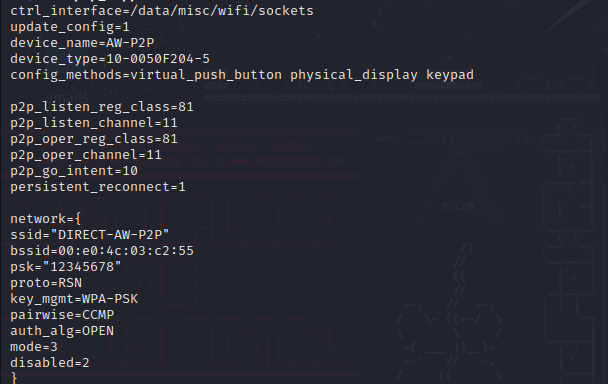Viewport: 608px width, 384px height.
Task: Click the key_mgmt=WPA-PSK line
Action: (x=74, y=299)
